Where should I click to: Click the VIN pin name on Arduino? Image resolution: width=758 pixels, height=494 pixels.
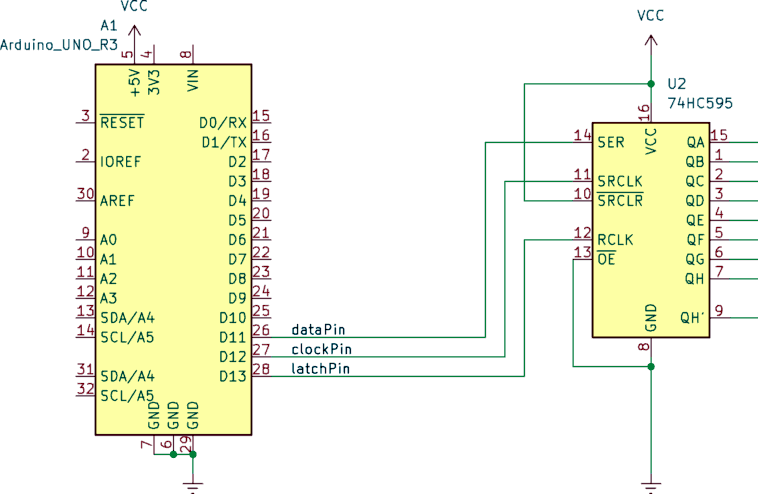pos(193,80)
